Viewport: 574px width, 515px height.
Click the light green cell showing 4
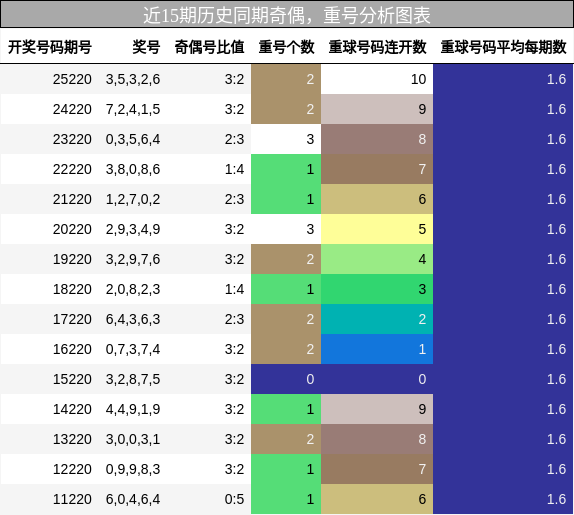coord(377,259)
